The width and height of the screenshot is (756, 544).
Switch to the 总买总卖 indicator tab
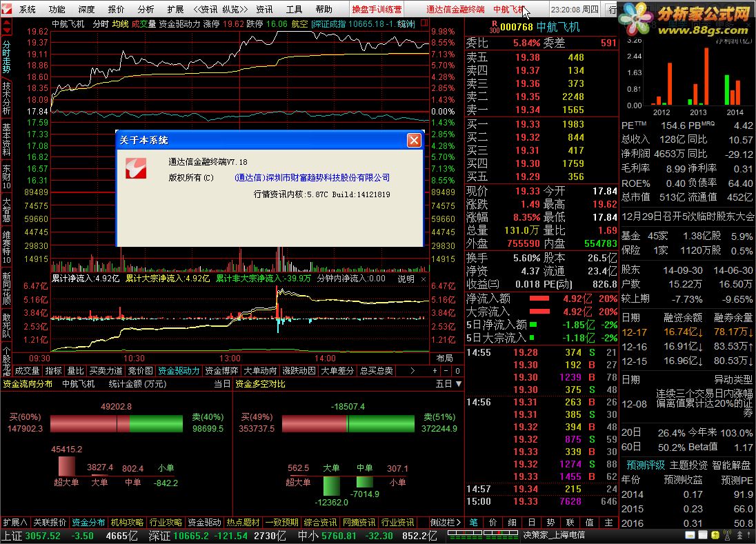pyautogui.click(x=376, y=370)
